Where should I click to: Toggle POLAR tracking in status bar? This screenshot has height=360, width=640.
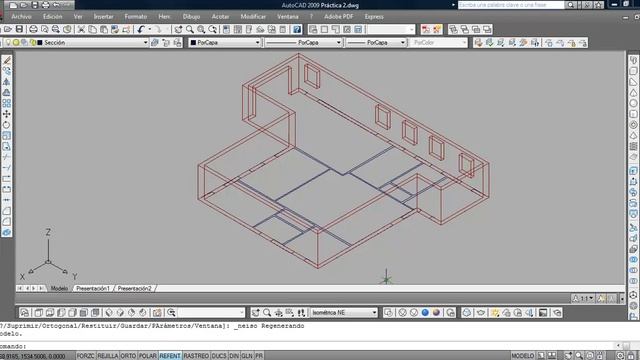(148, 356)
